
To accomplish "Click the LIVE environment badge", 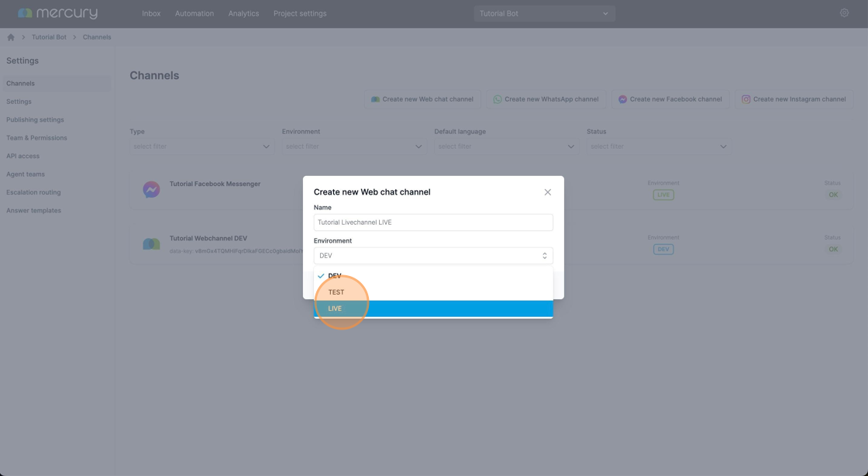I will [x=663, y=195].
